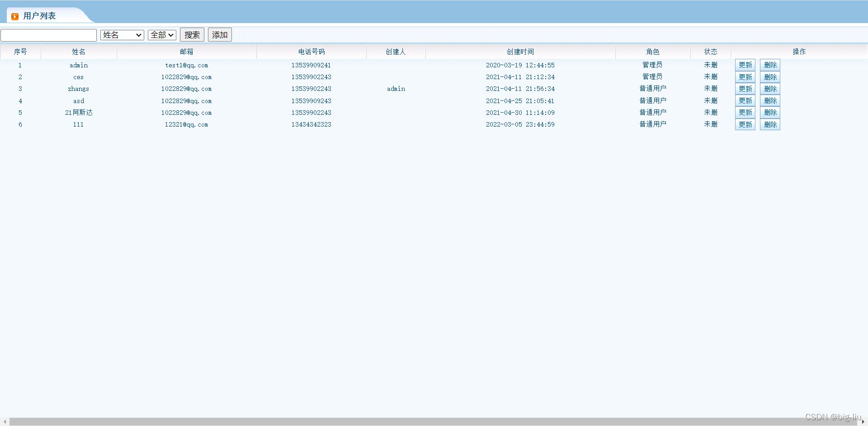Viewport: 868px width, 426px height.
Task: Click the horizontal scrollbar track
Action: 433,421
